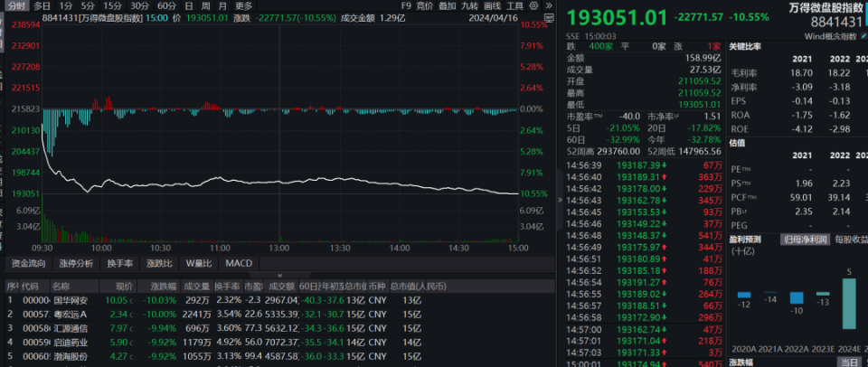
Task: Open the 画线 drawing tool
Action: pyautogui.click(x=492, y=6)
